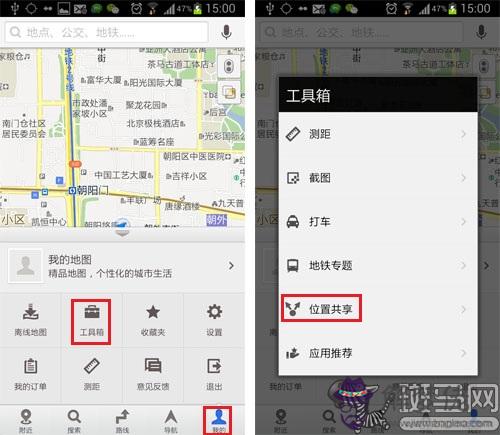Choose 截图 in the toolbox menu
This screenshot has height=435, width=500.
coord(378,178)
